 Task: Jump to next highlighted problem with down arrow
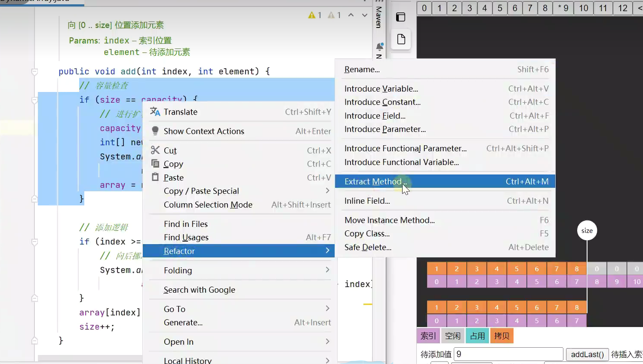365,15
